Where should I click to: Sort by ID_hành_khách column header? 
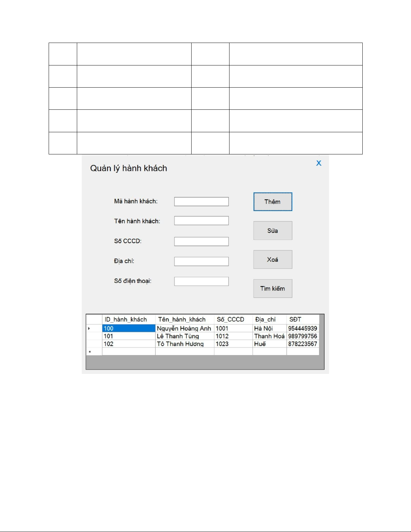[129, 319]
